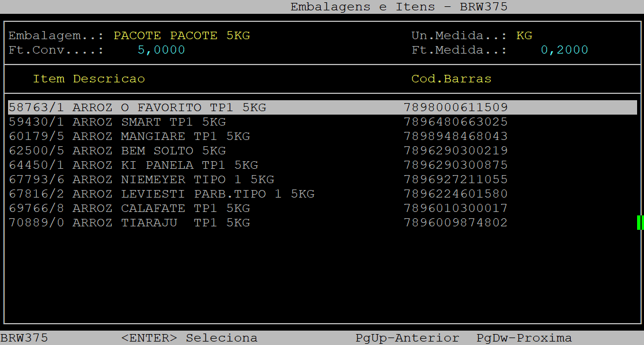Image resolution: width=644 pixels, height=345 pixels.
Task: Click barcode 7896290300219
Action: click(456, 151)
